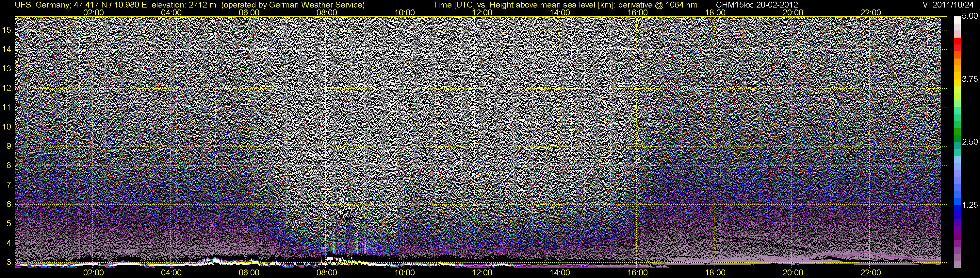Image resolution: width=980 pixels, height=278 pixels.
Task: Click the 18:00 time label at top
Action: 715,12
